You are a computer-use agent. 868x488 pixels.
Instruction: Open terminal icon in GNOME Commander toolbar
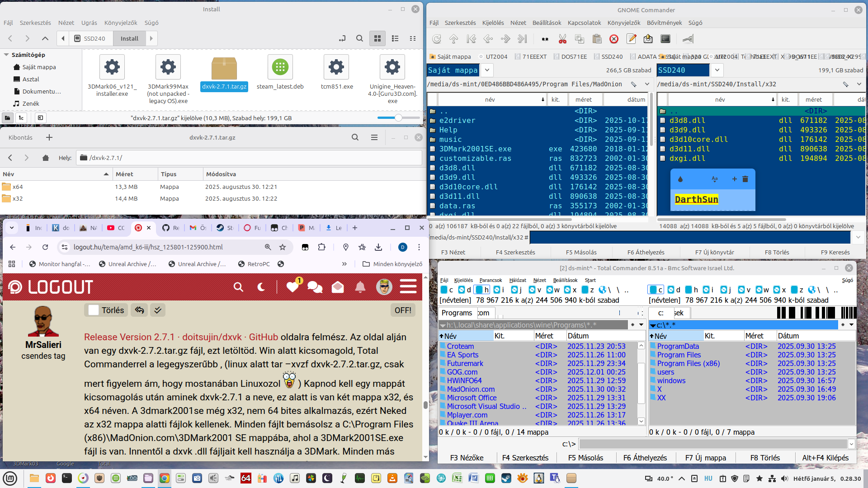click(x=665, y=39)
